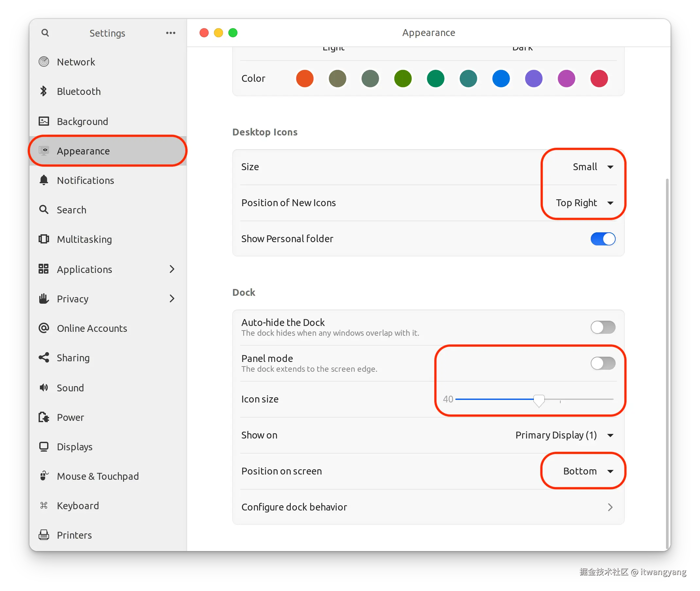Image resolution: width=700 pixels, height=591 pixels.
Task: Click the Printers icon in sidebar
Action: [x=44, y=535]
